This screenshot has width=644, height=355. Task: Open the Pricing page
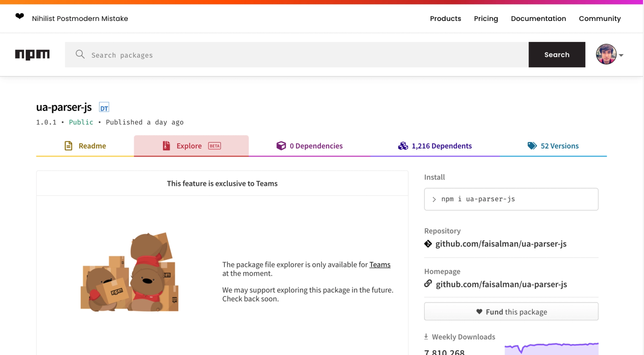(486, 19)
